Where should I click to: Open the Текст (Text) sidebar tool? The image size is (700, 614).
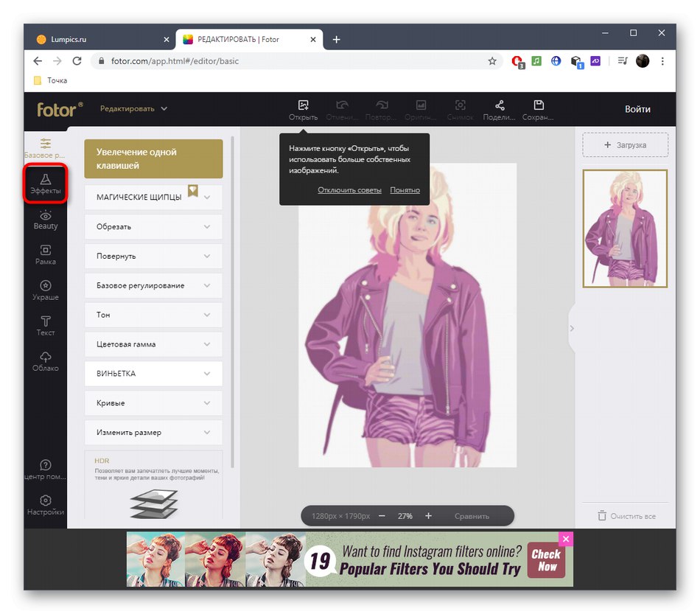(45, 326)
